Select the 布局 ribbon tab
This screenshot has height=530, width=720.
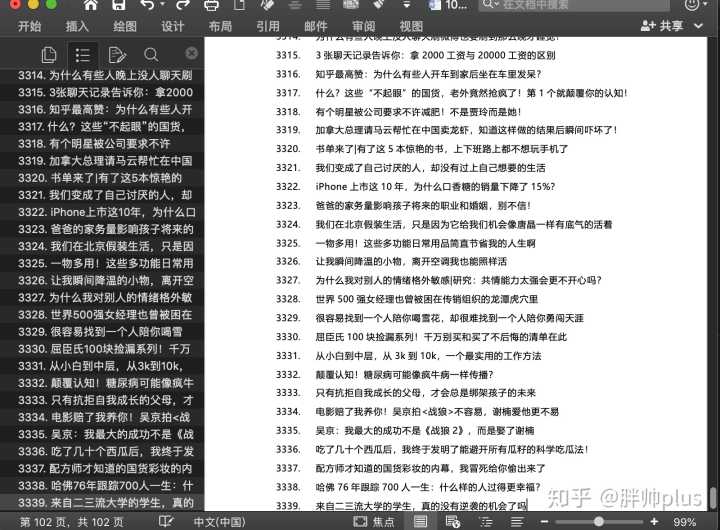[220, 26]
